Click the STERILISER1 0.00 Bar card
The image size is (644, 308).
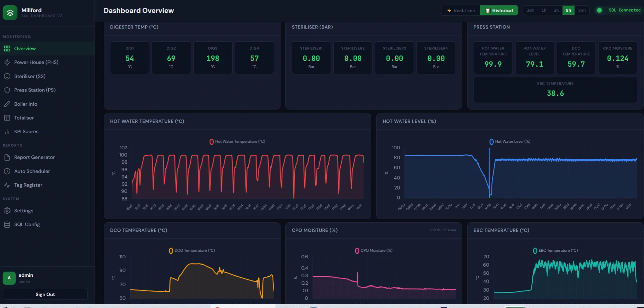311,58
